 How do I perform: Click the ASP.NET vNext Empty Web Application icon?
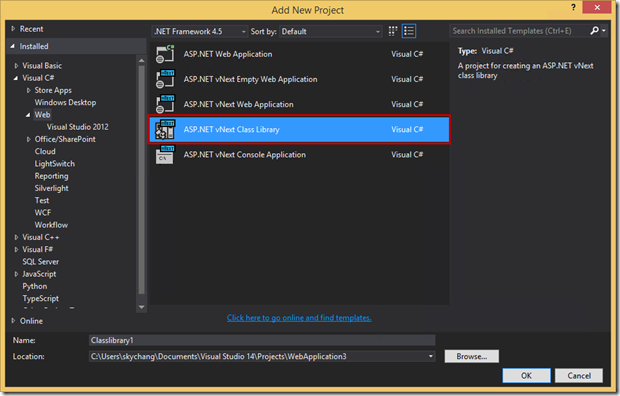[x=165, y=79]
